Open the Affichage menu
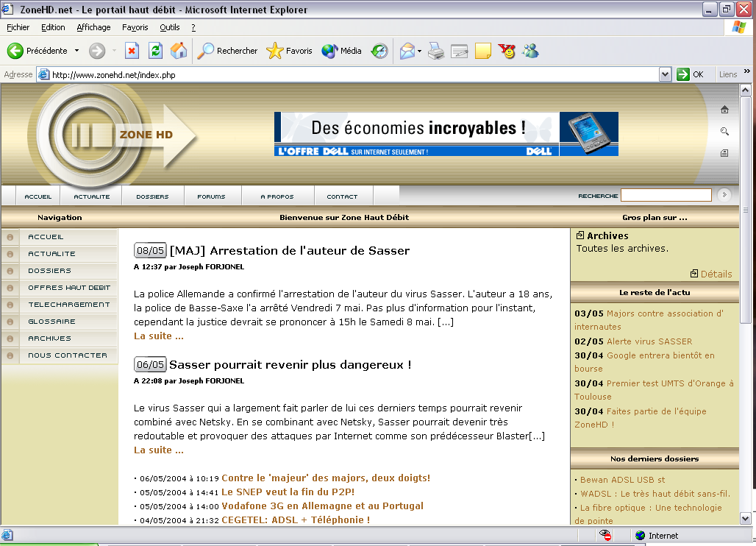Screen dimensions: 756x546 (x=93, y=27)
